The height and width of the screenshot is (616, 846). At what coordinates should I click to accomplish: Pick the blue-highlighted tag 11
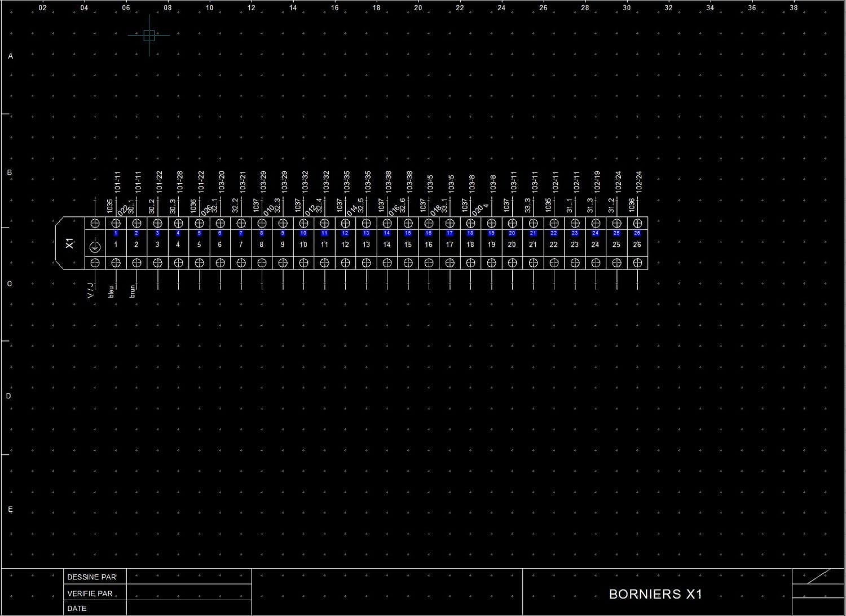point(324,233)
